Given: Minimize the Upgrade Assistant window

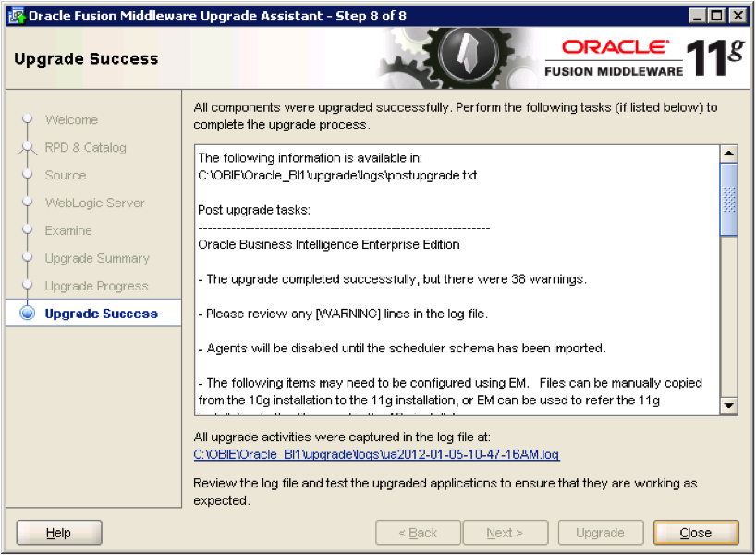Looking at the screenshot, I should click(696, 16).
